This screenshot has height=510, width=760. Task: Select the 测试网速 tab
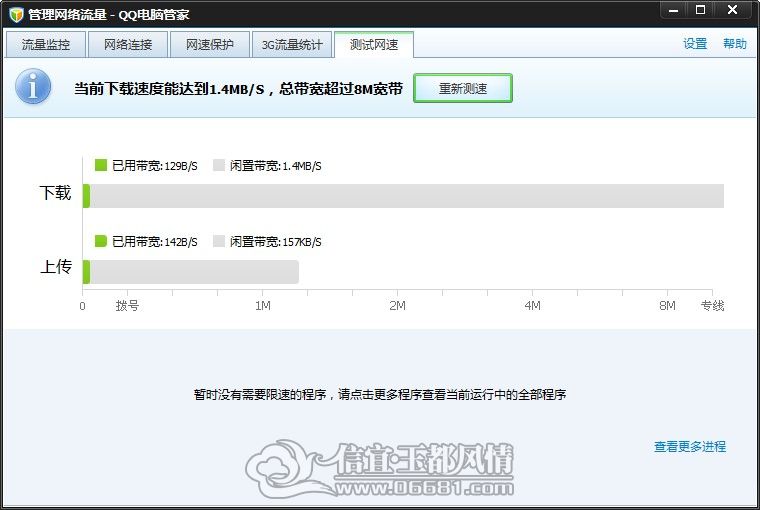tap(374, 45)
